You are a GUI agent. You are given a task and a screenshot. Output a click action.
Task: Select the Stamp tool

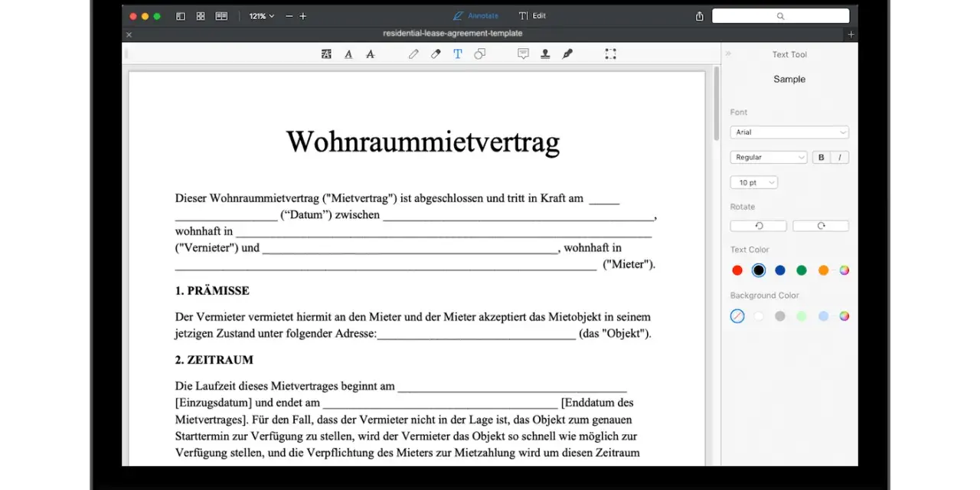click(x=545, y=54)
